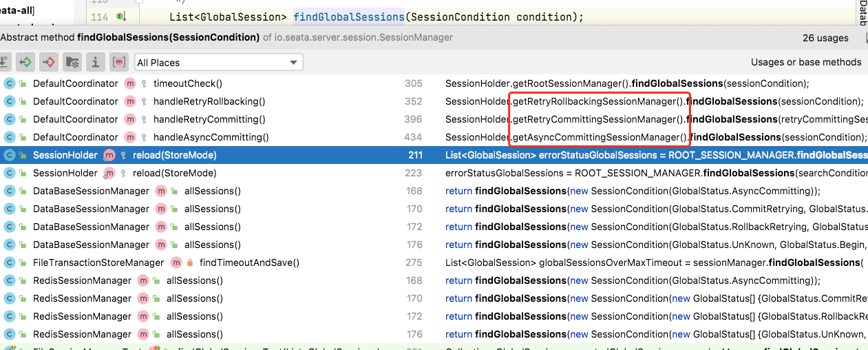Toggle the red write-access arrow filter icon

48,62
